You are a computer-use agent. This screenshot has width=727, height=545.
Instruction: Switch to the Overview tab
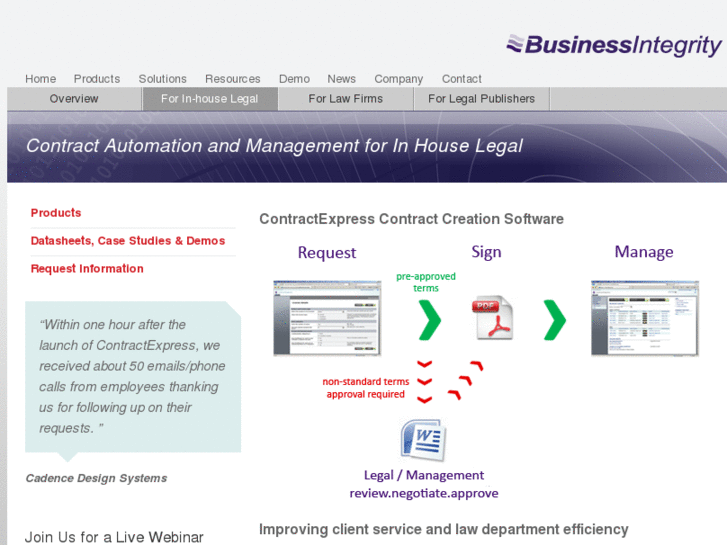74,99
